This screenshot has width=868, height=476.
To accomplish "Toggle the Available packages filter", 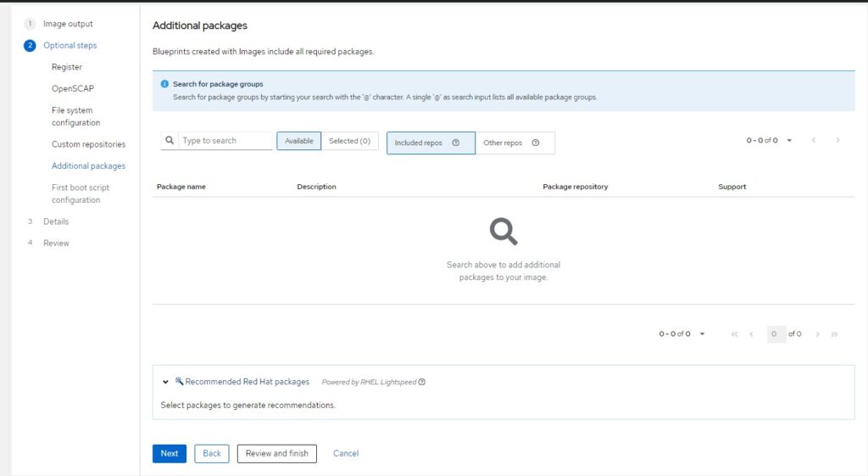I will tap(299, 142).
